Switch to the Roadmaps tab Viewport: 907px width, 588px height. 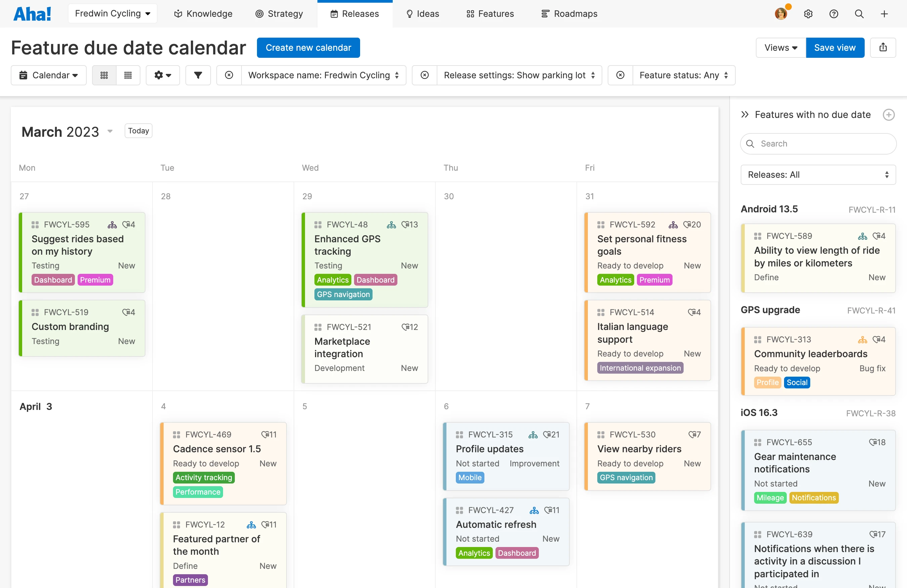[569, 14]
